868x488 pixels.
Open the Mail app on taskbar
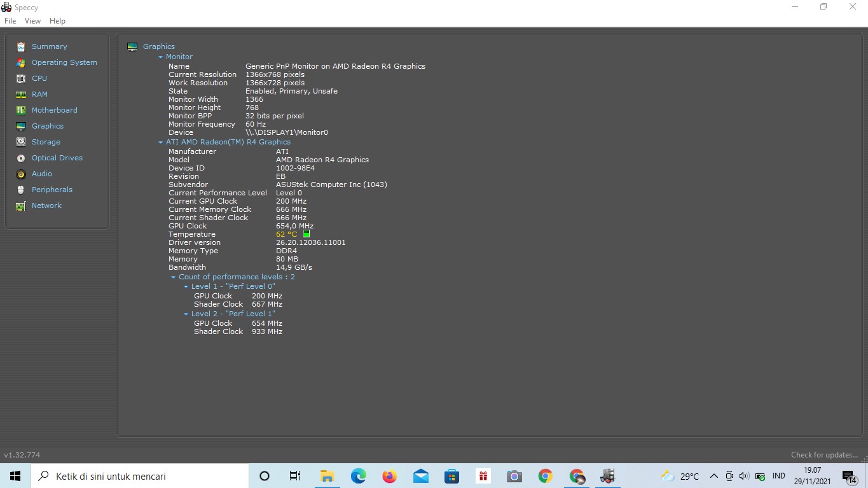coord(421,476)
